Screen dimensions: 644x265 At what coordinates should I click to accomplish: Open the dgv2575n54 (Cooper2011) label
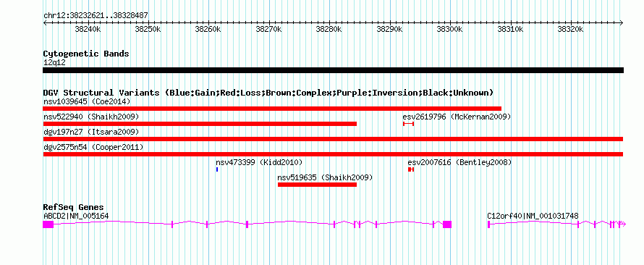(x=93, y=147)
